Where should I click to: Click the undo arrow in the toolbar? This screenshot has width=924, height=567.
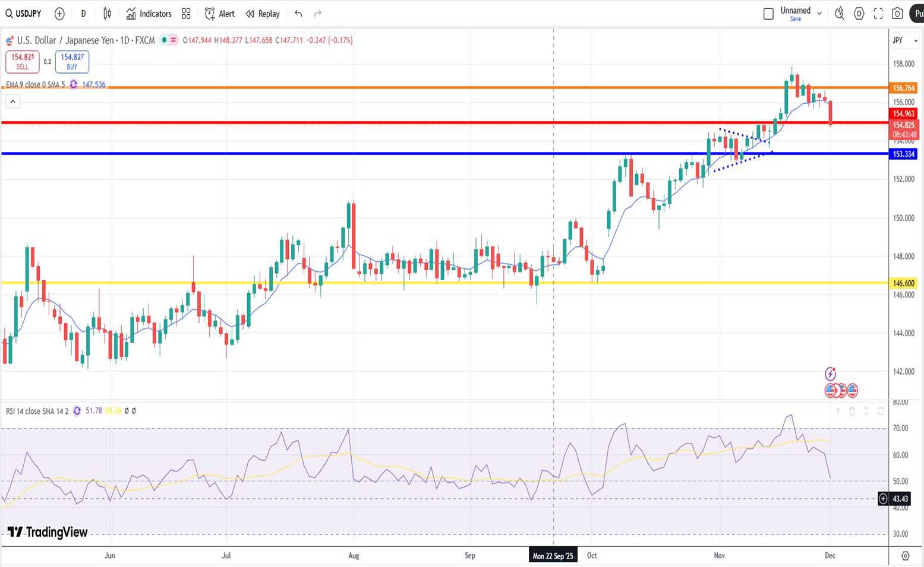(298, 14)
